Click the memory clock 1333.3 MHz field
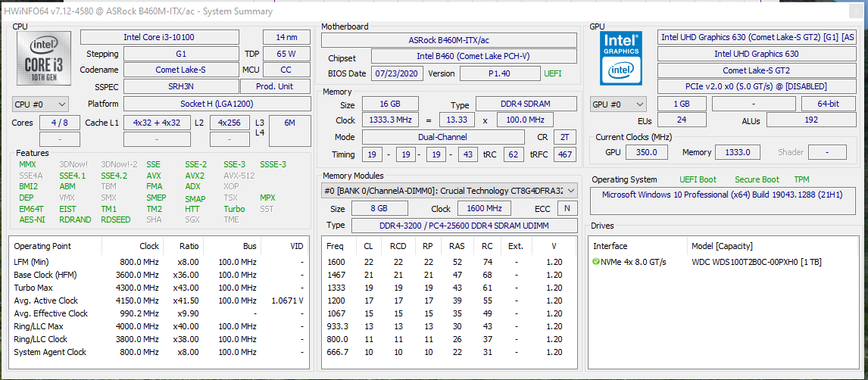 tap(390, 120)
